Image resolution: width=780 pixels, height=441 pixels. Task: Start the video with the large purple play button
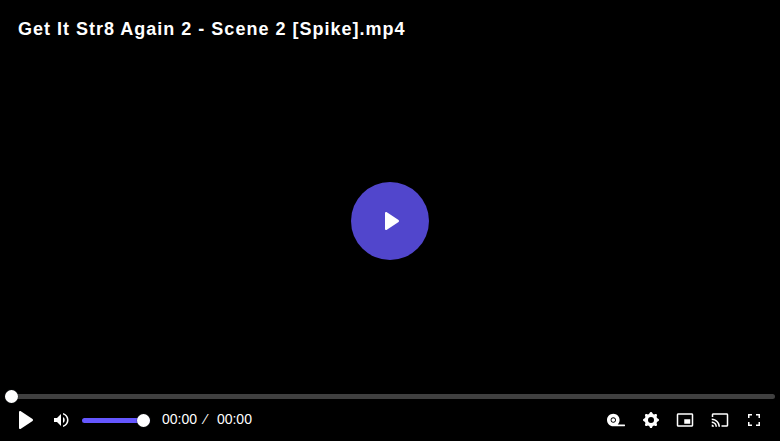[x=390, y=221]
